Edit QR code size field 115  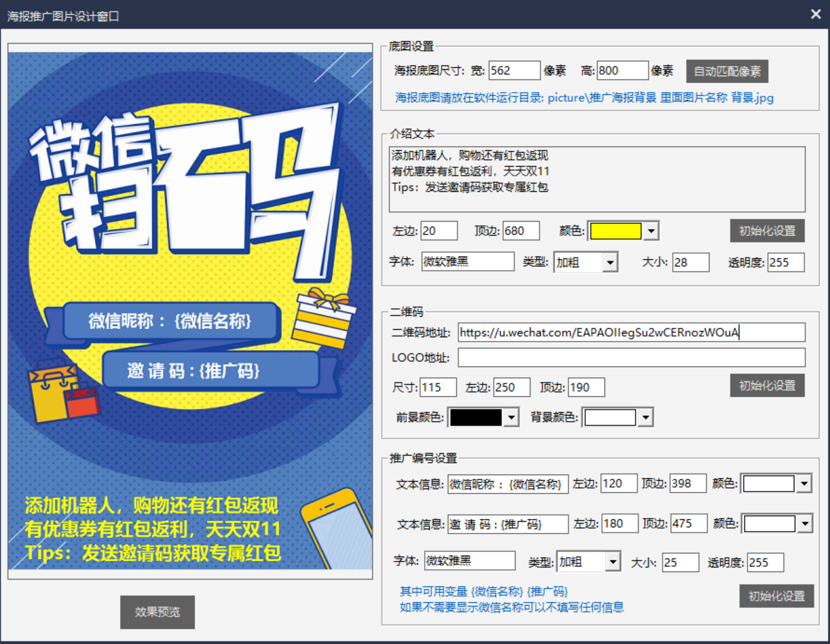pos(438,387)
